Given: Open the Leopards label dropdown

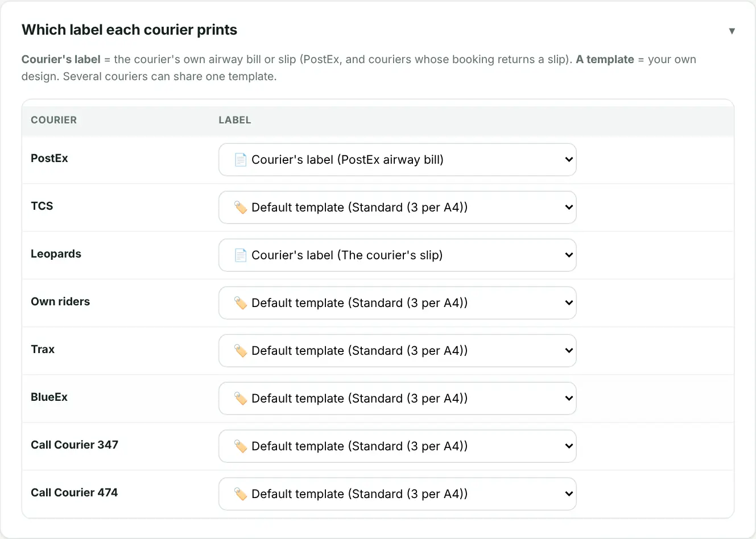Looking at the screenshot, I should point(398,255).
